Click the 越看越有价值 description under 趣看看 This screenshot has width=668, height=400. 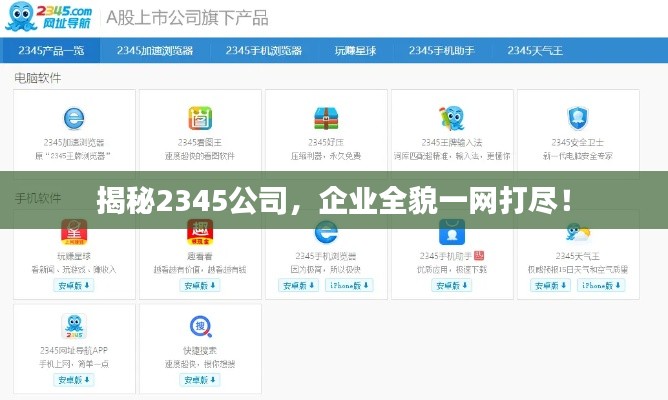[x=200, y=270]
